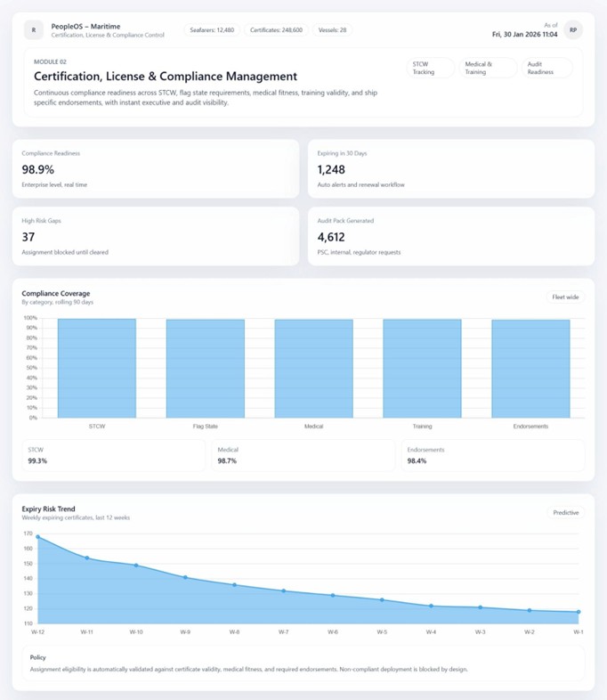This screenshot has height=700, width=607.
Task: Open the Compliance Readiness 98.9% card
Action: coord(155,168)
